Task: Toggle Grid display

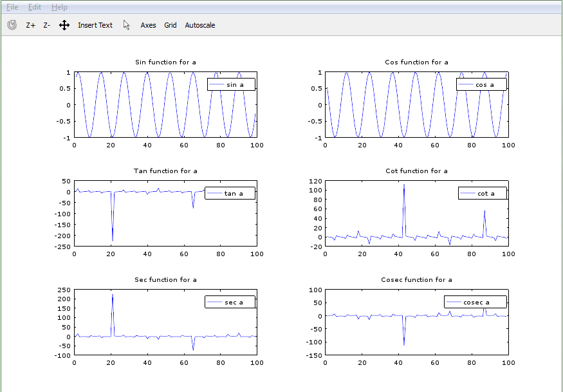Action: tap(171, 25)
